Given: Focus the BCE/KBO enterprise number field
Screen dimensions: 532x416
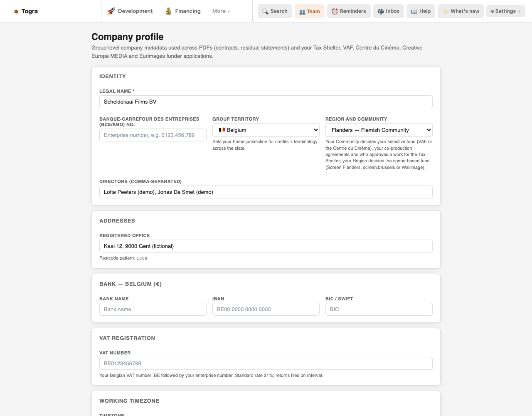Looking at the screenshot, I should click(x=153, y=135).
